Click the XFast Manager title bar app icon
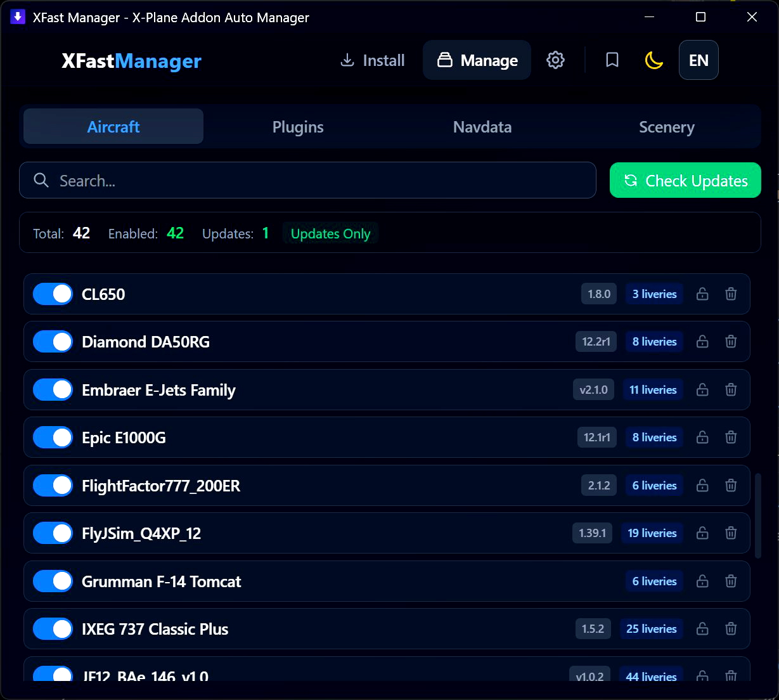This screenshot has width=779, height=700. click(18, 17)
